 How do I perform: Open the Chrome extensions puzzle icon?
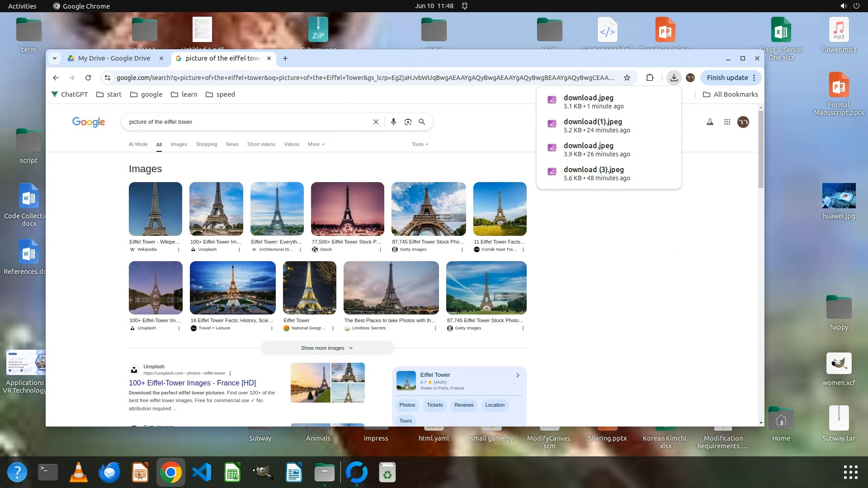click(650, 78)
